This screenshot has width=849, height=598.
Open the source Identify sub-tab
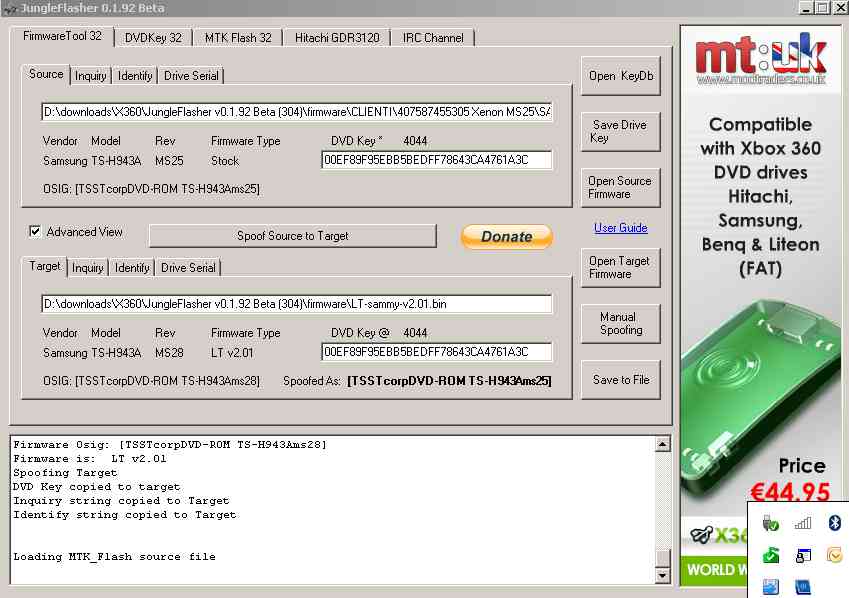(135, 76)
